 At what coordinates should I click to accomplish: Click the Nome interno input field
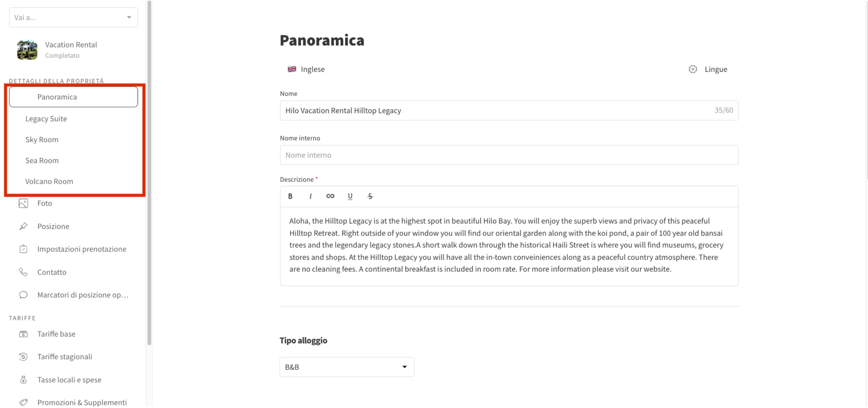pos(509,155)
